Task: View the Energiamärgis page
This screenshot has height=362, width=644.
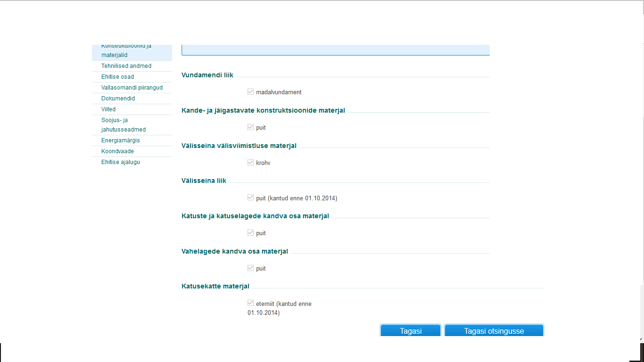Action: tap(120, 140)
